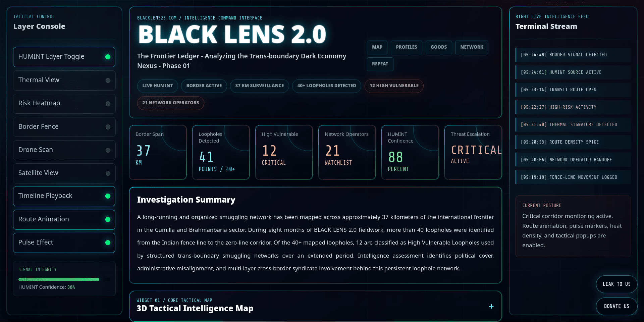Toggle the HUMINT Layer Toggle switch
The width and height of the screenshot is (644, 322).
coord(64,57)
